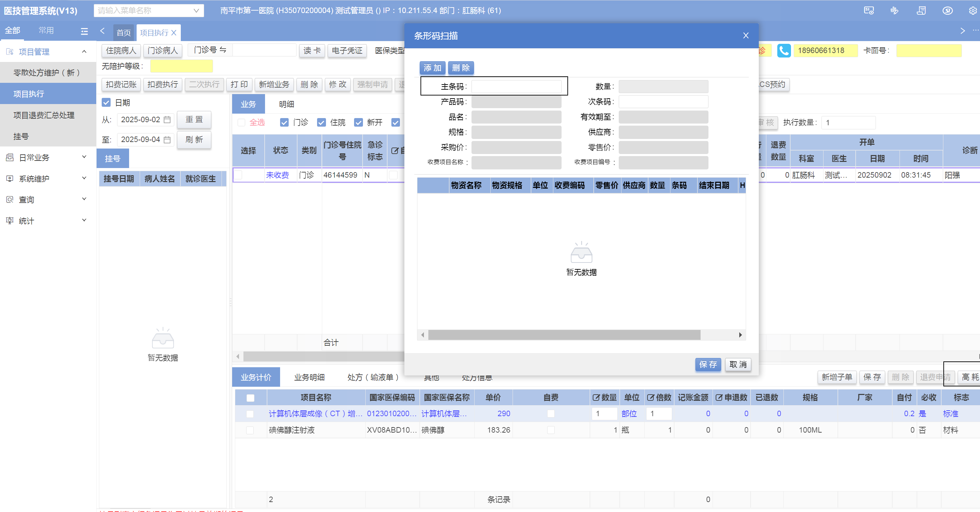The image size is (980, 512).
Task: Click 添加 in the barcode scan dialog
Action: tap(432, 68)
